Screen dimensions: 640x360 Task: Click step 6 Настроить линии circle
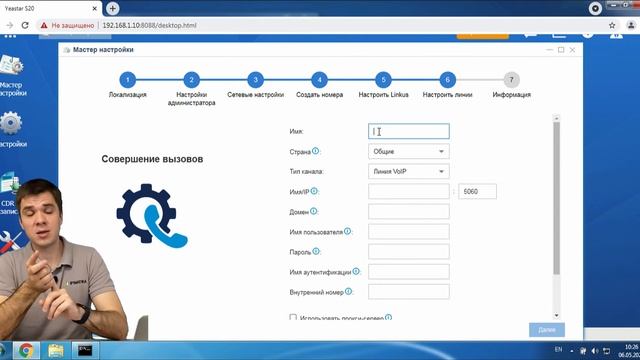[x=447, y=80]
